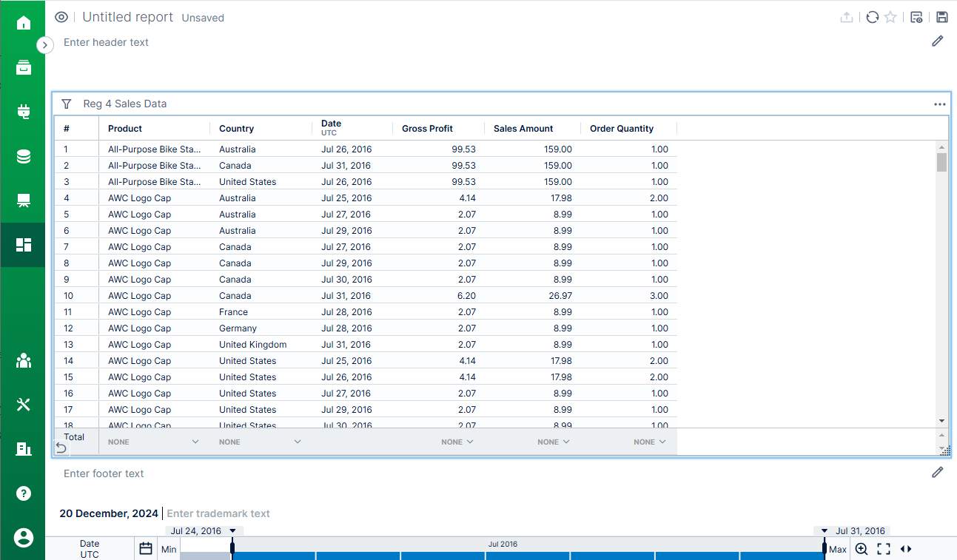Edit the header text field
Viewport: 957px width, 560px height.
pyautogui.click(x=106, y=42)
